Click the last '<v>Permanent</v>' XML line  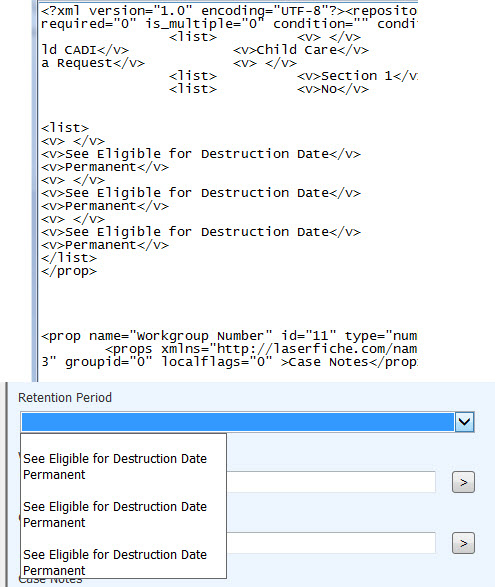105,245
